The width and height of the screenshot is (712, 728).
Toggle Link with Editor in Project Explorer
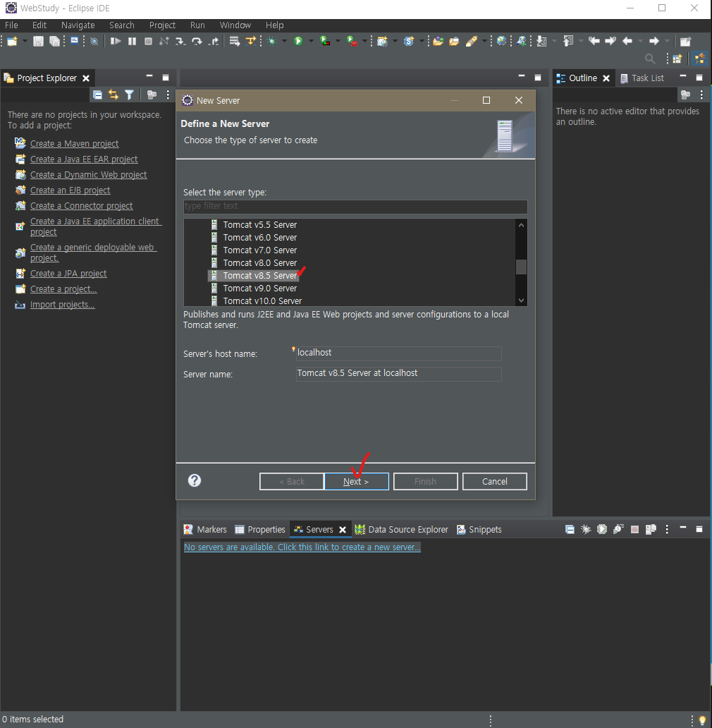[113, 95]
